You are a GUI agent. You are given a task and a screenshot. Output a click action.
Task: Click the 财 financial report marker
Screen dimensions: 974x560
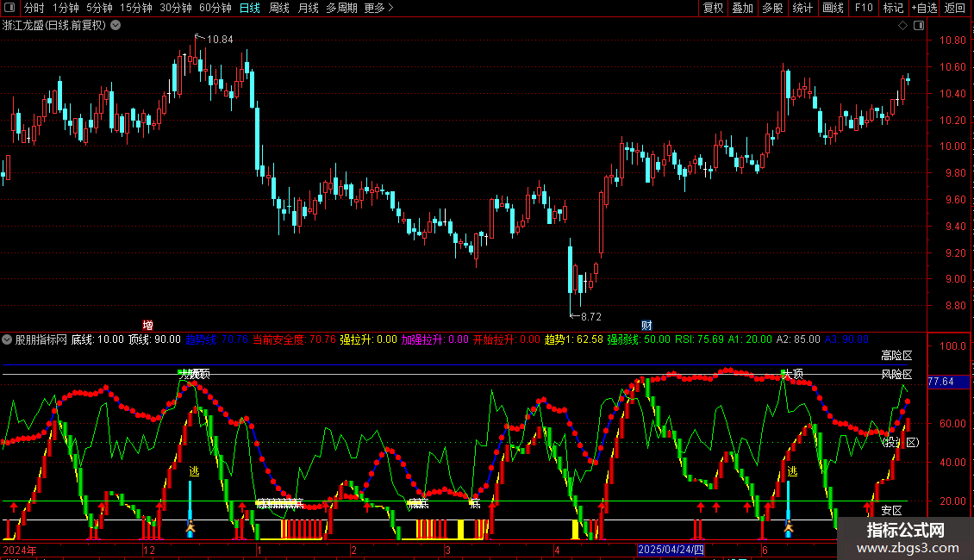click(x=646, y=326)
